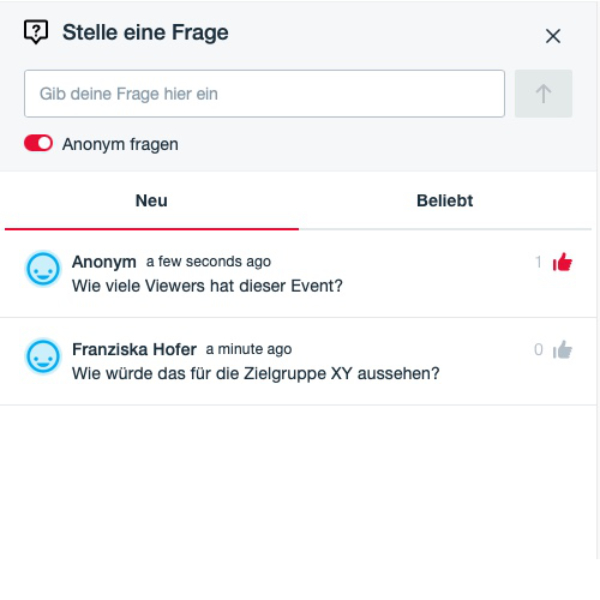Unlike the Anonym question via red thumbs-up
600x600 pixels.
click(x=563, y=263)
